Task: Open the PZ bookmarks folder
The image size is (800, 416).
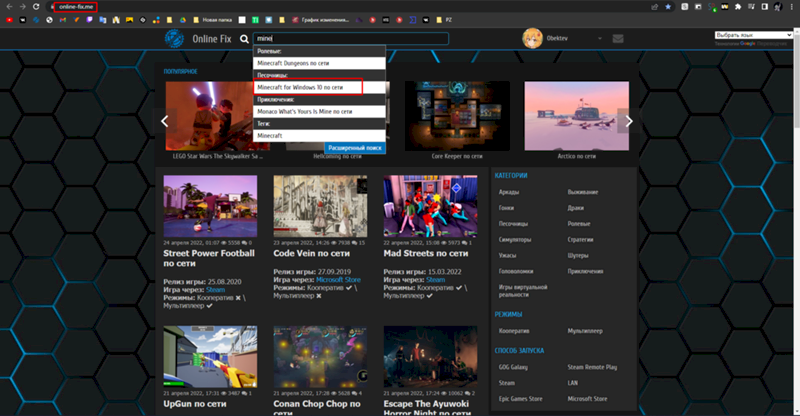Action: pos(444,20)
